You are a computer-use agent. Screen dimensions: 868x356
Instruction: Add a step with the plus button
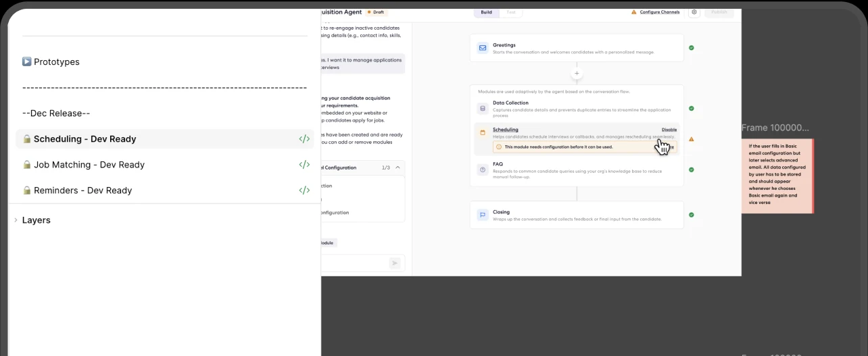tap(577, 73)
